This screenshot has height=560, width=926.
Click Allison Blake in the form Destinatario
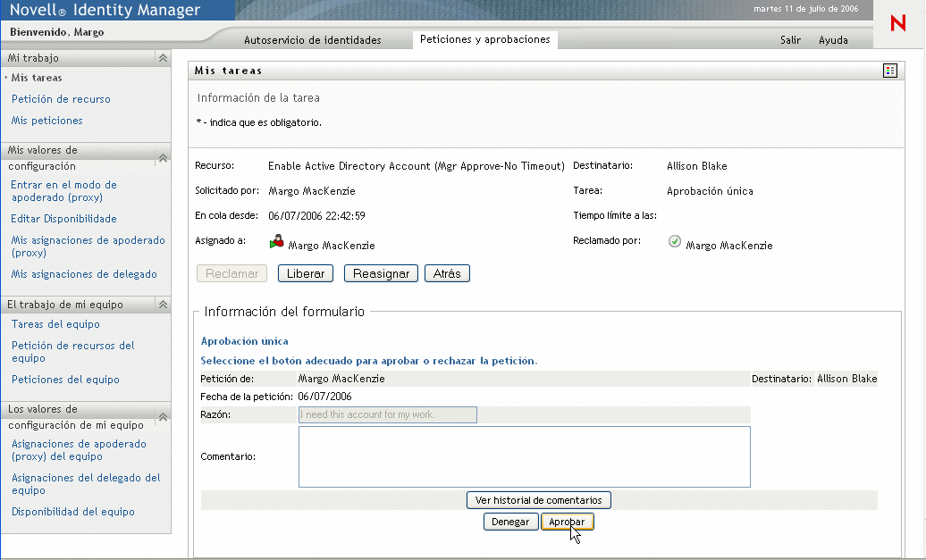(x=846, y=379)
